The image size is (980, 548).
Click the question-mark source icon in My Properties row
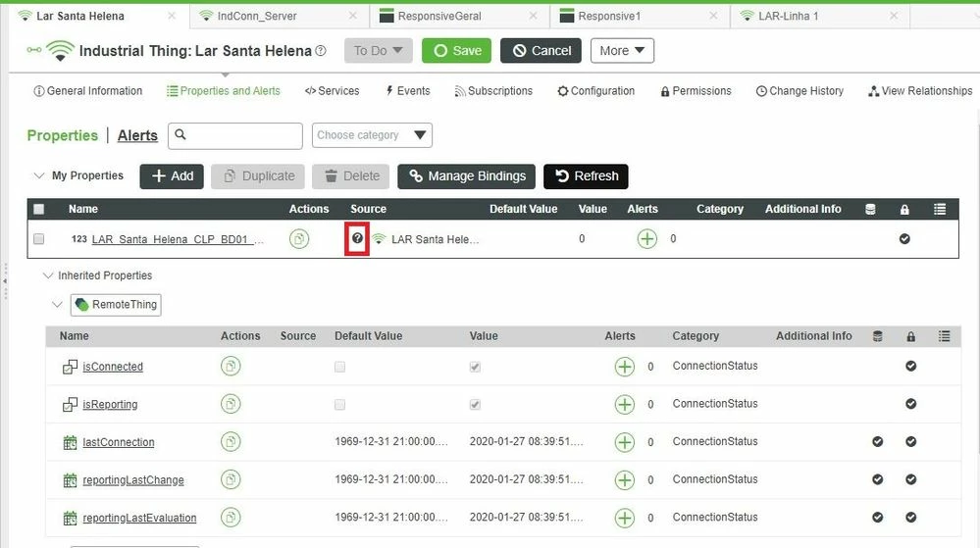357,238
